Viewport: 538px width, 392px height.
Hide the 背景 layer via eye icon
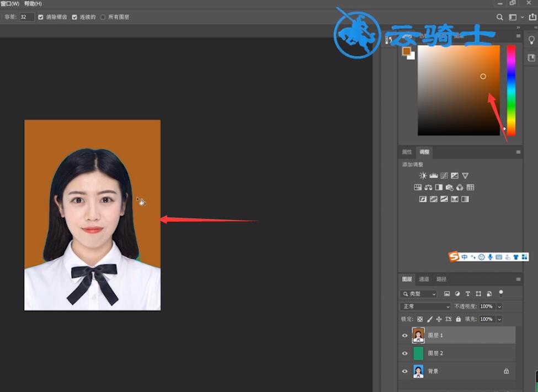pyautogui.click(x=405, y=371)
